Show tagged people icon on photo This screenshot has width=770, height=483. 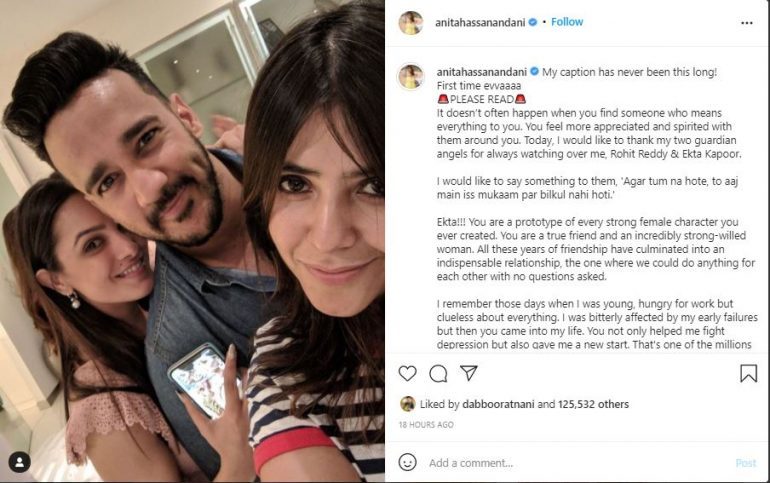[x=20, y=462]
